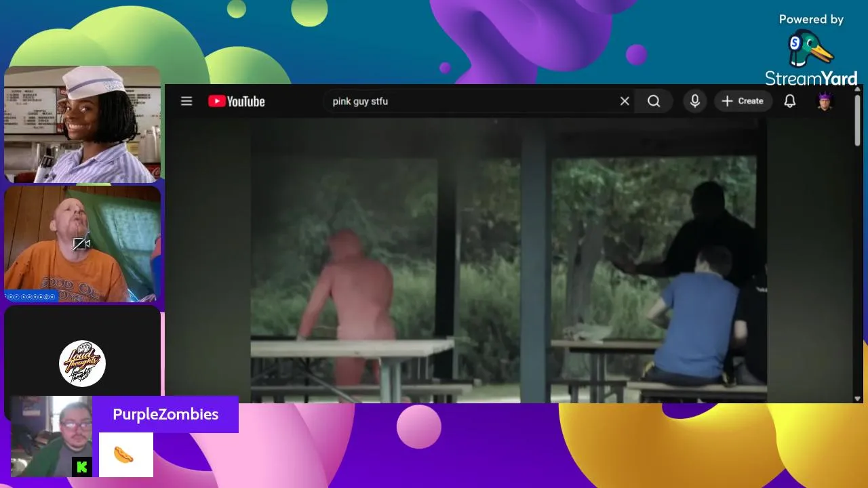Click the green Kick platform badge

82,466
